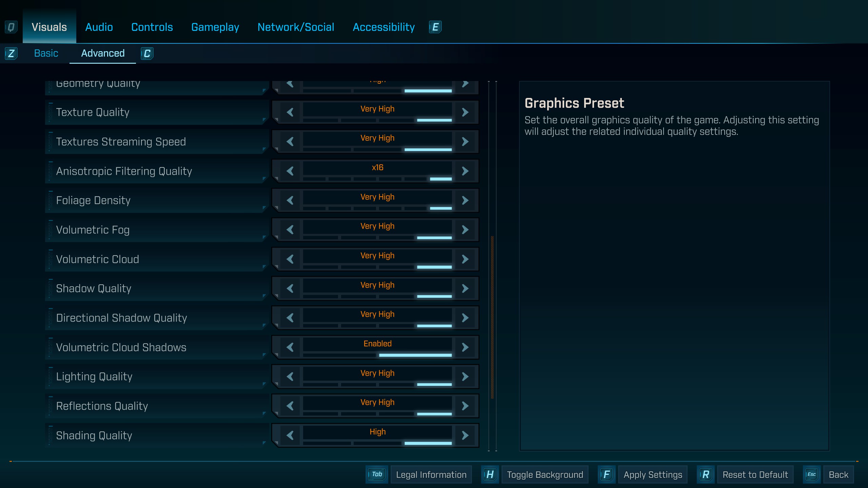Click the E key icon after Accessibility
868x488 pixels.
pyautogui.click(x=435, y=27)
